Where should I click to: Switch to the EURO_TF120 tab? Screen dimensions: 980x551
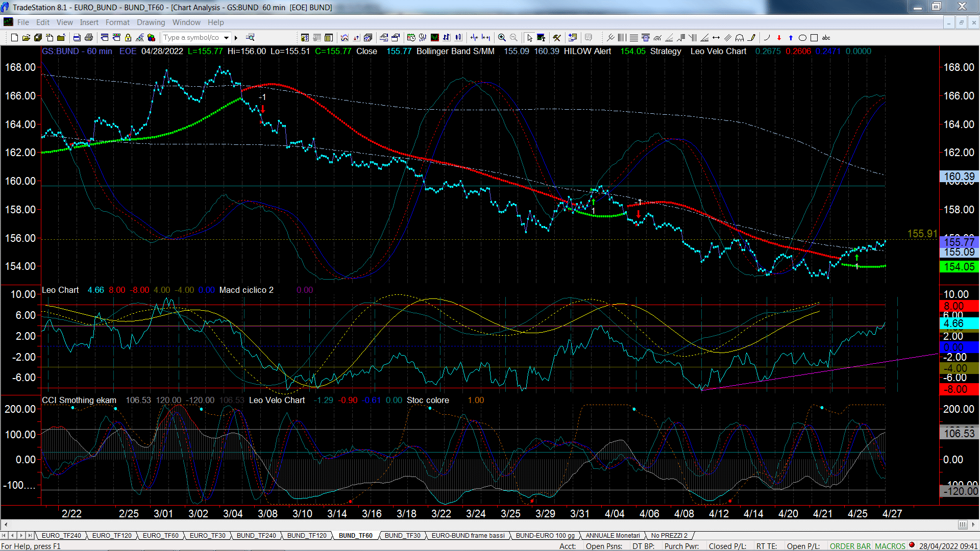pos(112,535)
